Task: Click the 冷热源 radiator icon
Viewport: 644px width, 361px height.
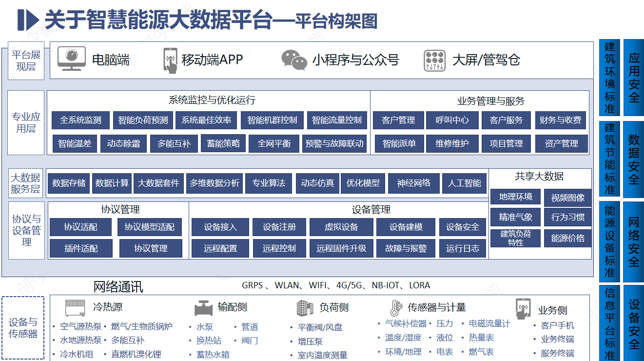Action: [x=76, y=308]
